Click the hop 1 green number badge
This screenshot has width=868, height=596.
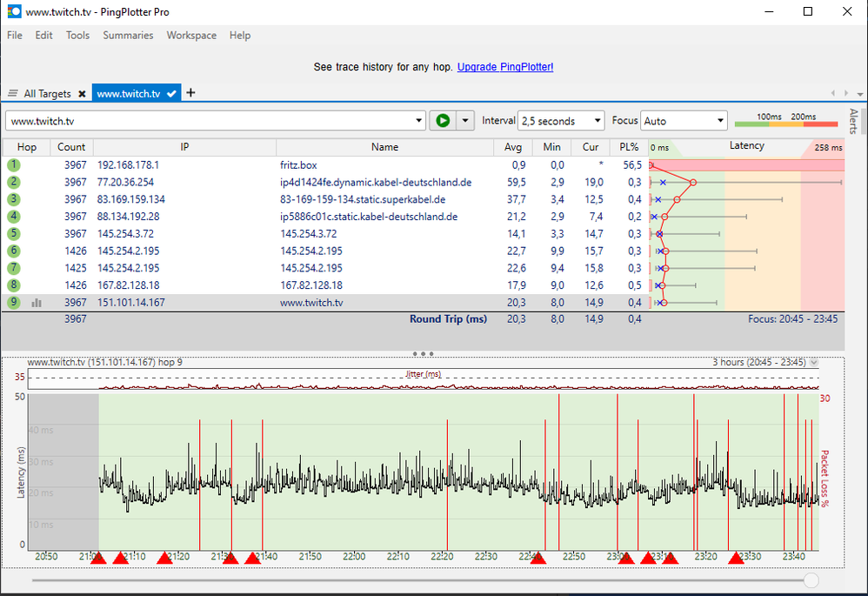click(14, 164)
